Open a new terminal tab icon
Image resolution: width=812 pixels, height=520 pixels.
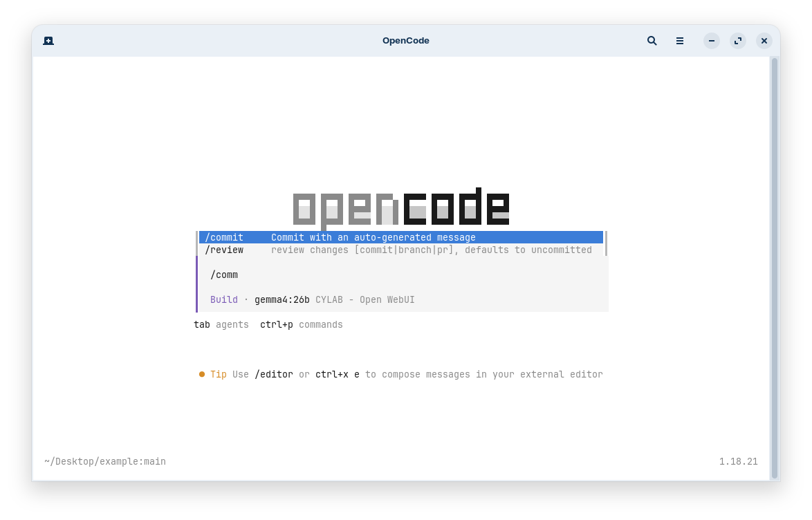tap(48, 41)
